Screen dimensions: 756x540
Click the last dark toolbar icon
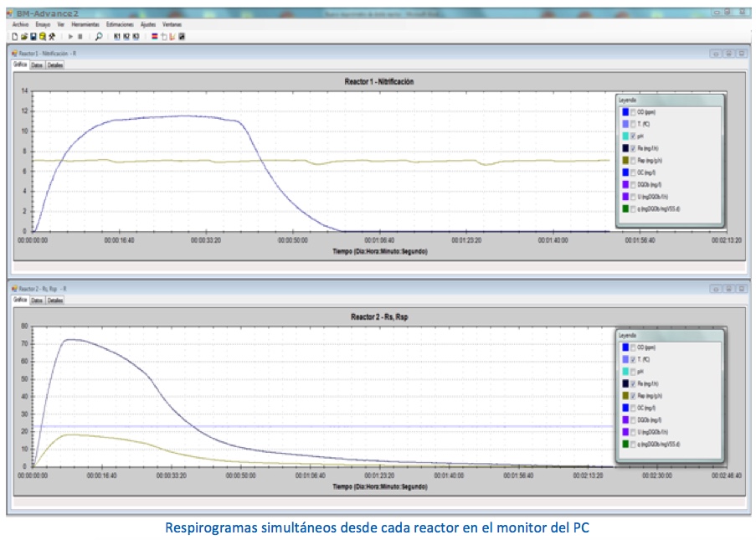182,37
